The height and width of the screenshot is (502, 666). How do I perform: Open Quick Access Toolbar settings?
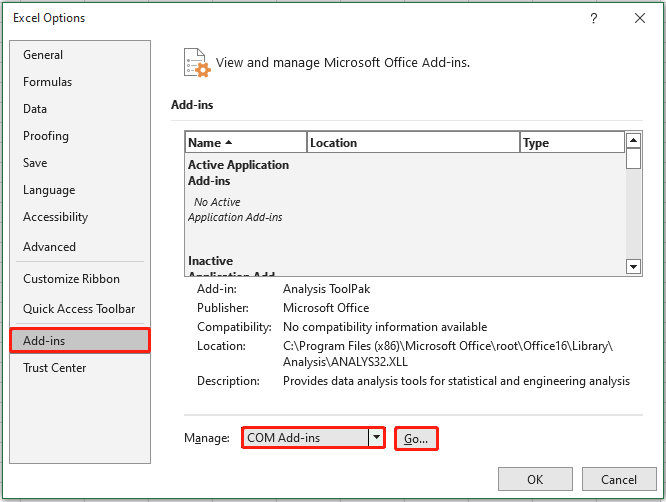pos(79,309)
